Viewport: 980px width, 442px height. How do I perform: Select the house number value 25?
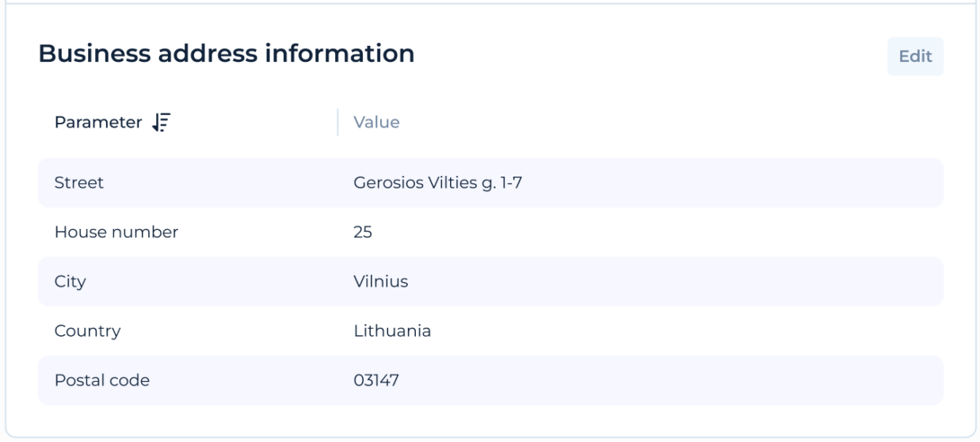click(x=363, y=232)
